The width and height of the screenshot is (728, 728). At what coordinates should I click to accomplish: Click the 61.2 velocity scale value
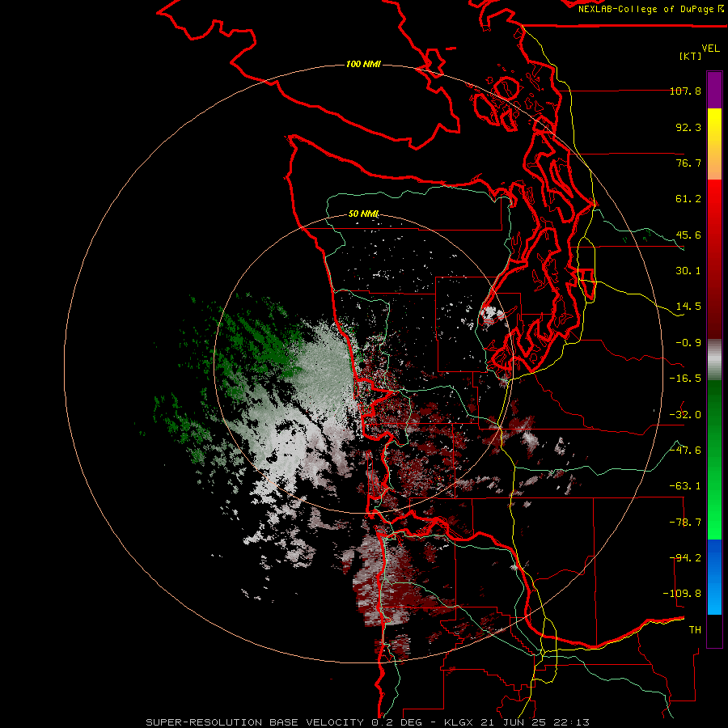pos(688,199)
